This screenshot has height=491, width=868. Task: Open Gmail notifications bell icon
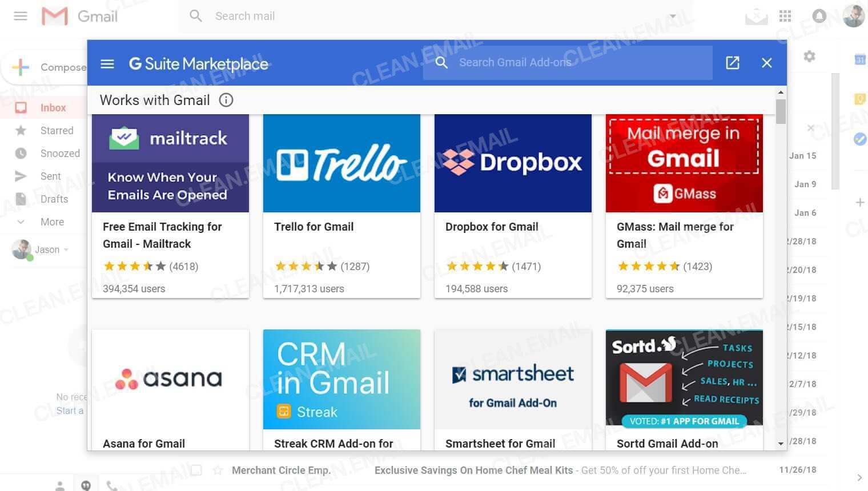pyautogui.click(x=819, y=16)
